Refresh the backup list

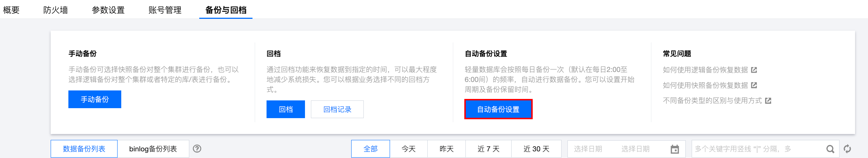click(x=847, y=149)
